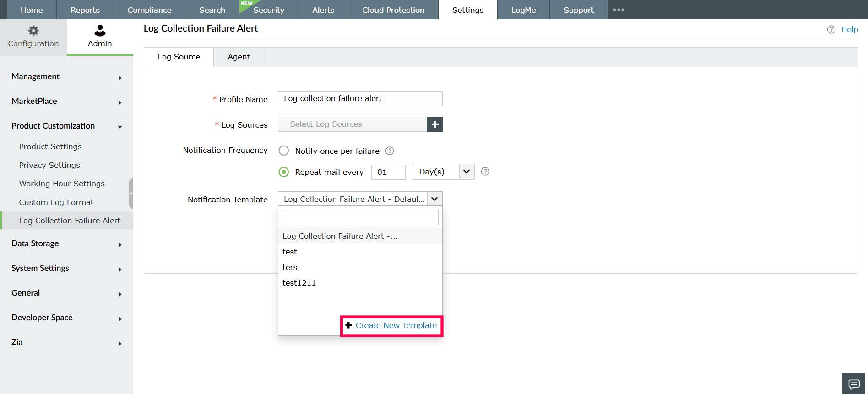868x394 pixels.
Task: Select Repeat mail every radio button
Action: 284,172
